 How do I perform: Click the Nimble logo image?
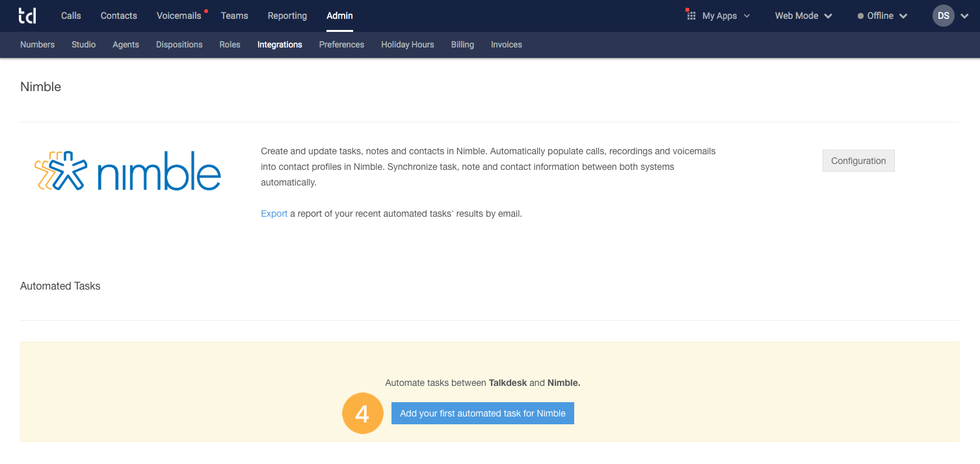(x=127, y=171)
